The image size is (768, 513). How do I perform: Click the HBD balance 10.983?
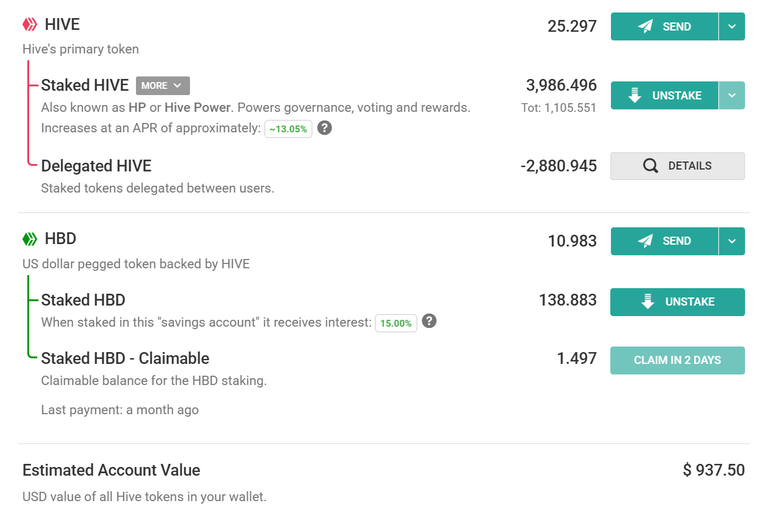coord(572,241)
